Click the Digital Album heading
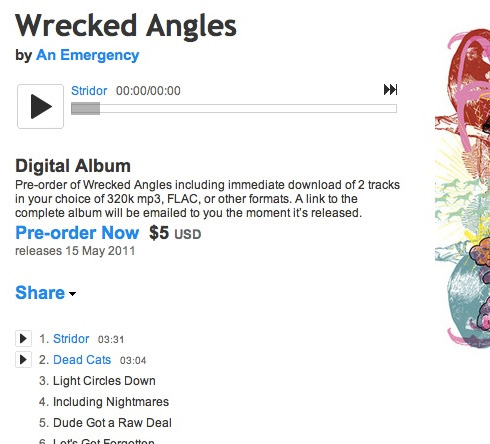Viewport: 490px width, 444px height. pyautogui.click(x=73, y=166)
